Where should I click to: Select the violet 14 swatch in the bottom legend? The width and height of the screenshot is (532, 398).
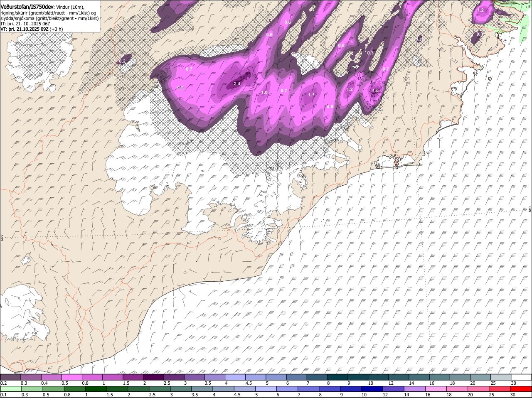click(415, 389)
